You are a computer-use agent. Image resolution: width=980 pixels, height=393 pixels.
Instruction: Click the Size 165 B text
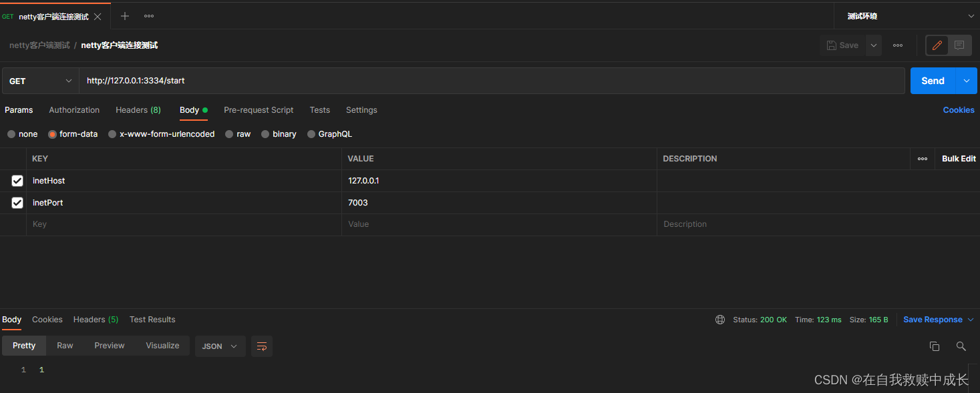869,320
